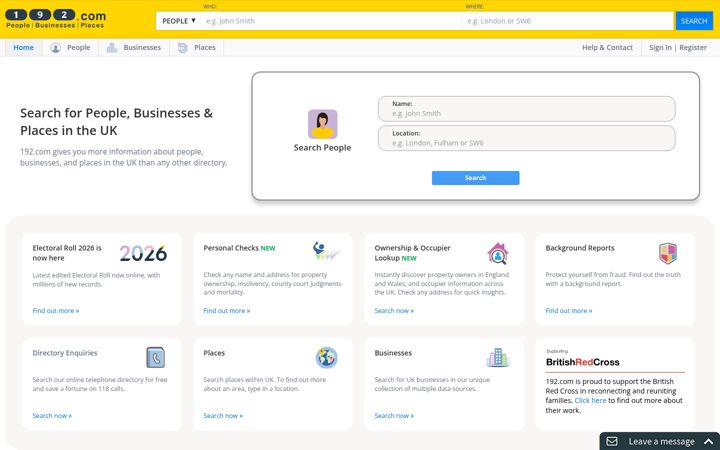The width and height of the screenshot is (720, 450).
Task: Open Help & Contact
Action: 607,48
